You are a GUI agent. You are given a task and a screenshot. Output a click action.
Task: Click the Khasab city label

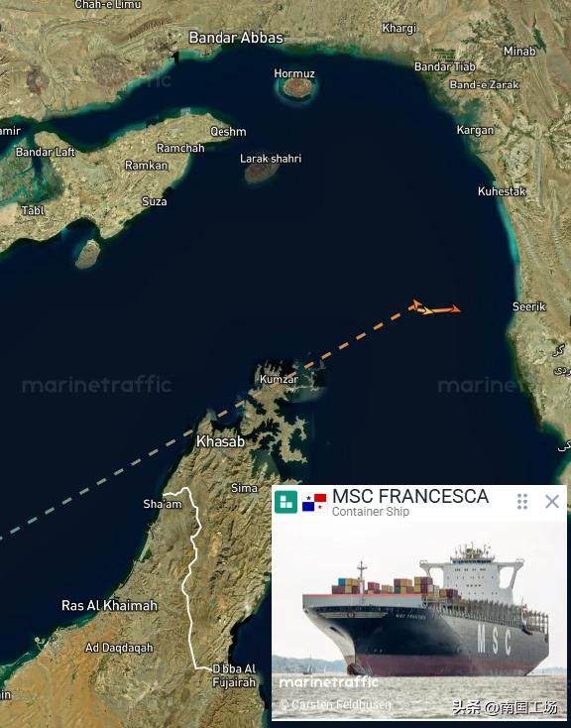tap(220, 441)
